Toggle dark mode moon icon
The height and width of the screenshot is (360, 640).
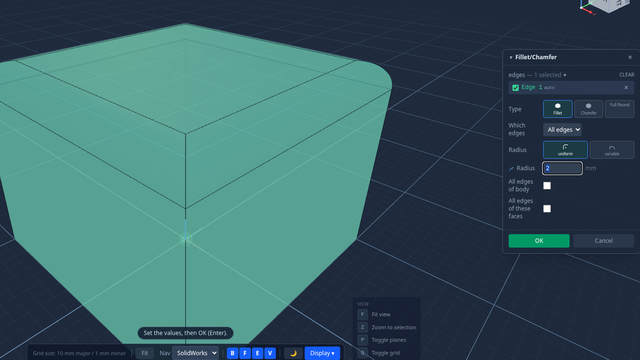tap(293, 353)
